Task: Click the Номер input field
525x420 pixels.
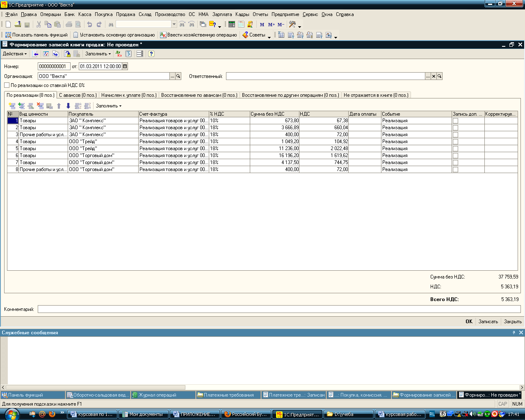Action: [54, 66]
